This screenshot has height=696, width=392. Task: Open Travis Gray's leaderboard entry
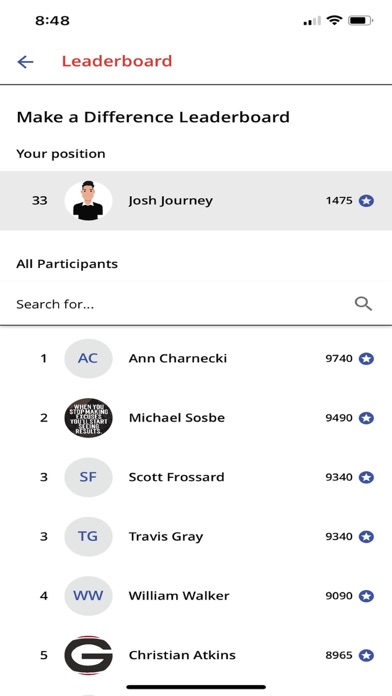pos(196,537)
